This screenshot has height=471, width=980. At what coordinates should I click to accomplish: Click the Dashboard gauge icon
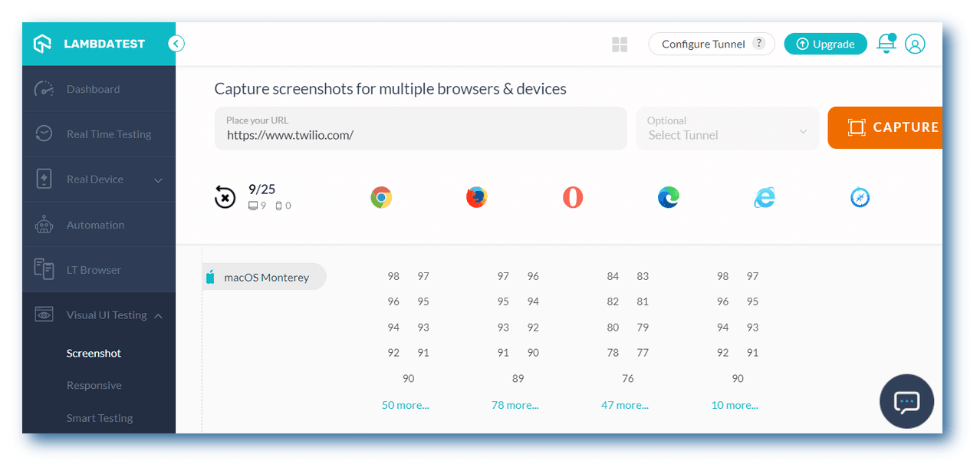44,89
